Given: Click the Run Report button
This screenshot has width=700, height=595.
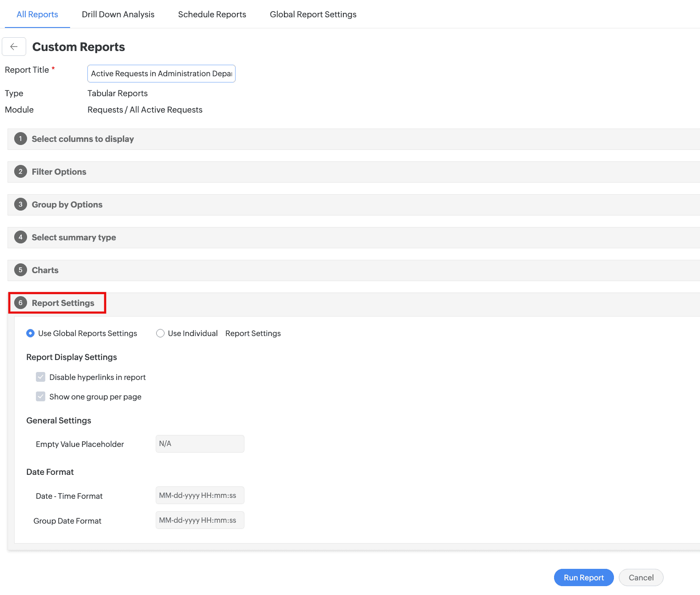Looking at the screenshot, I should [584, 577].
